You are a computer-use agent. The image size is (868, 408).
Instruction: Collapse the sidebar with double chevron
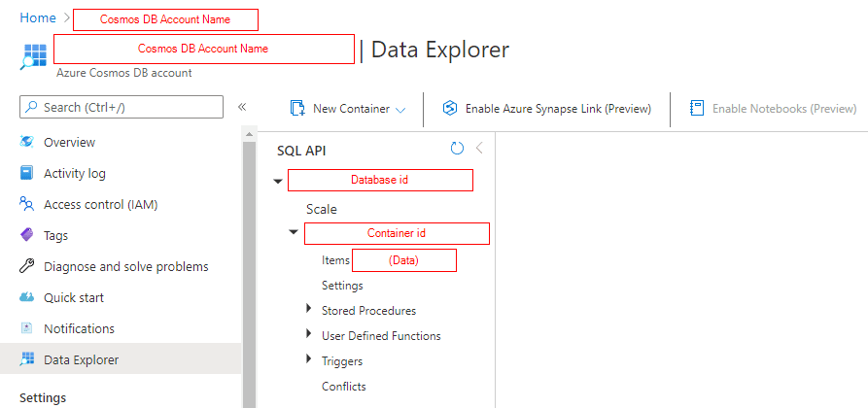[242, 107]
